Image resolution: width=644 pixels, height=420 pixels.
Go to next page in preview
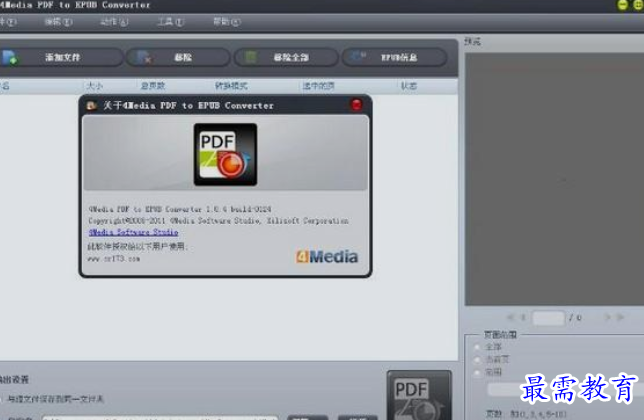(x=607, y=317)
